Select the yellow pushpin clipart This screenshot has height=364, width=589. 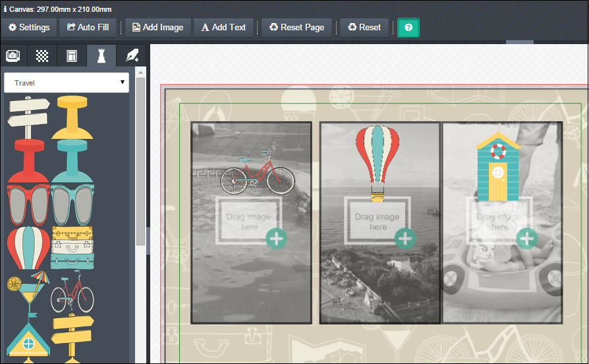(x=72, y=117)
